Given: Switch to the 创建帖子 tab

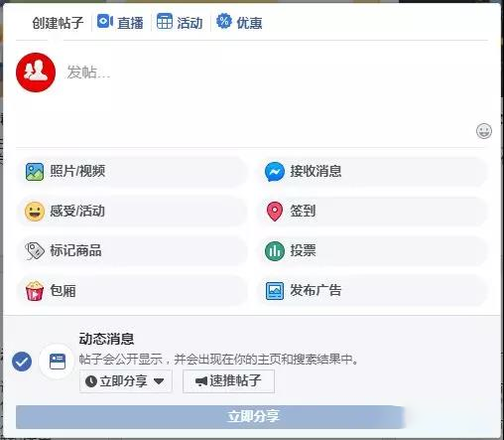Looking at the screenshot, I should click(x=58, y=23).
